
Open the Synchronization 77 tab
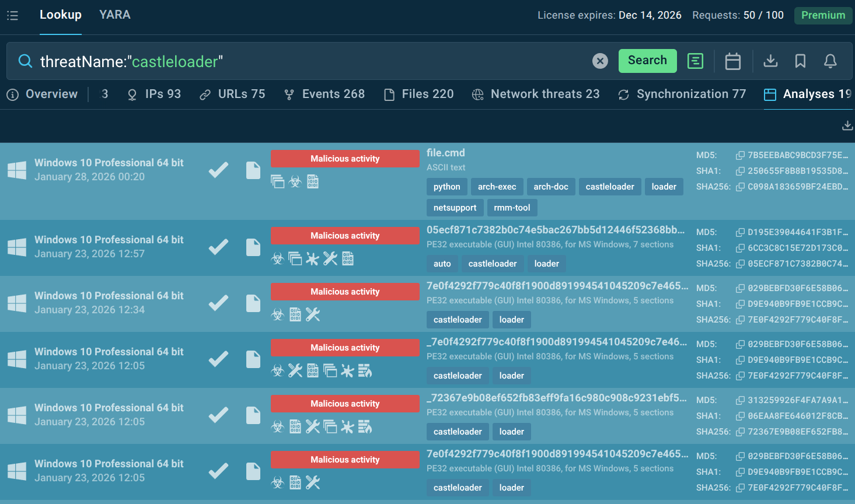coord(682,94)
